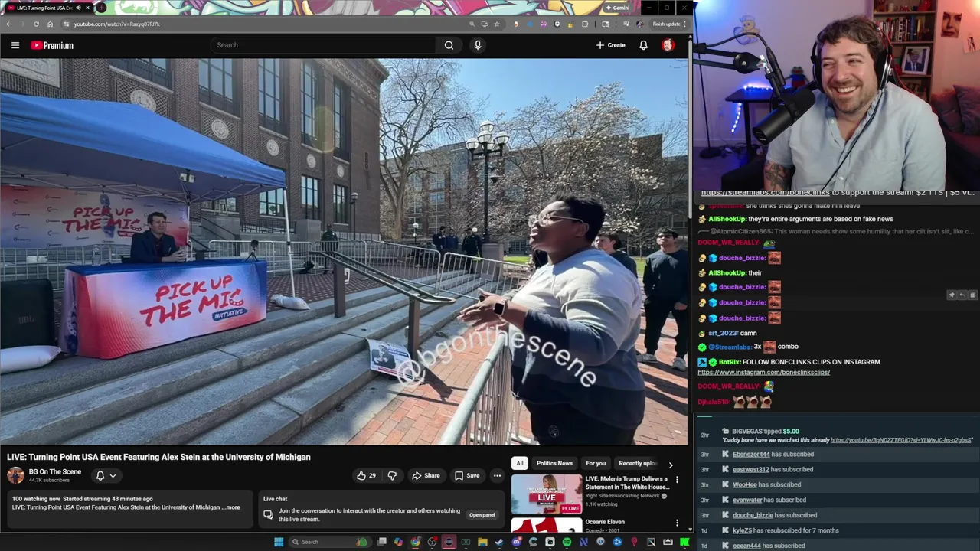Screen dimensions: 980x551
Task: Open the Melania Trump LIVE video thumbnail
Action: coord(547,494)
